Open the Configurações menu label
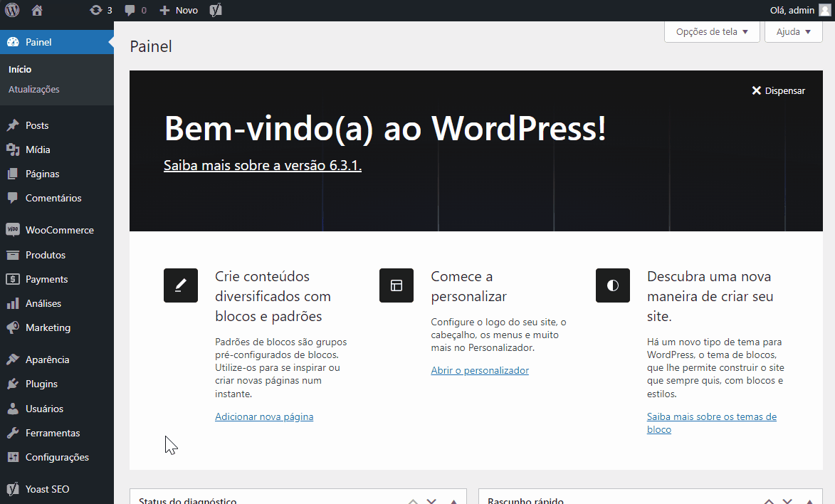 pos(57,457)
